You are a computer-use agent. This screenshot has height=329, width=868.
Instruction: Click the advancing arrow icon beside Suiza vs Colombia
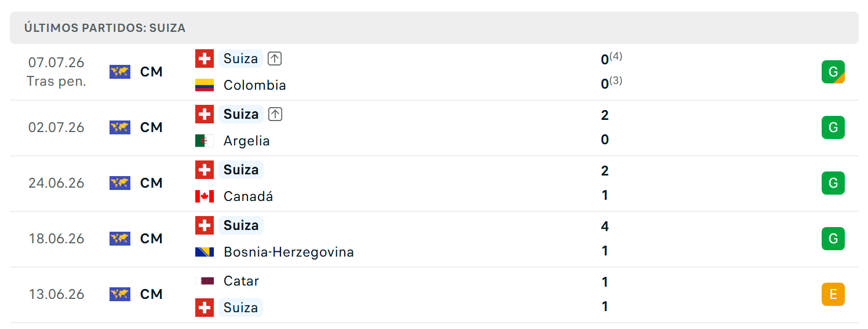[x=275, y=59]
